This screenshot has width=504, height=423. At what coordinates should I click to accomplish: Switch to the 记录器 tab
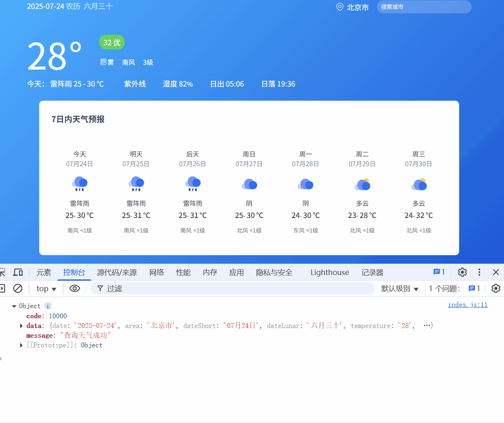point(372,273)
